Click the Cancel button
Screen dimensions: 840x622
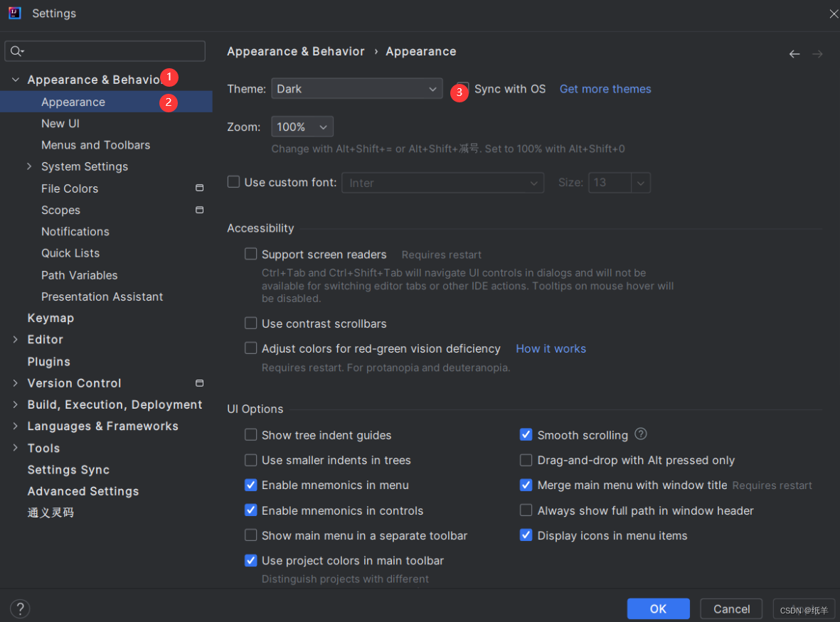[x=731, y=608]
